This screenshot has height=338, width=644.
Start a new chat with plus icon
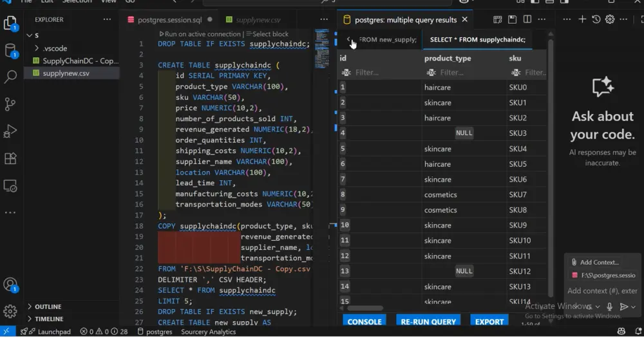582,19
